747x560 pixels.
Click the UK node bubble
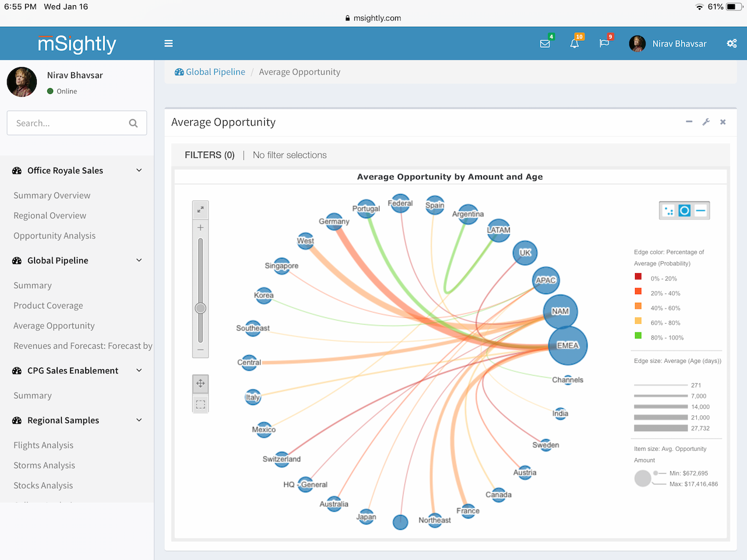pyautogui.click(x=525, y=253)
